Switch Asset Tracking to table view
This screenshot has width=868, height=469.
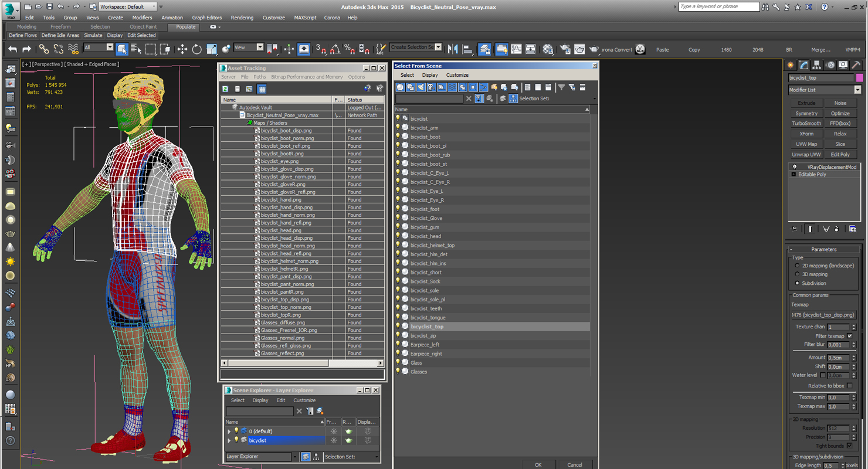tap(262, 89)
